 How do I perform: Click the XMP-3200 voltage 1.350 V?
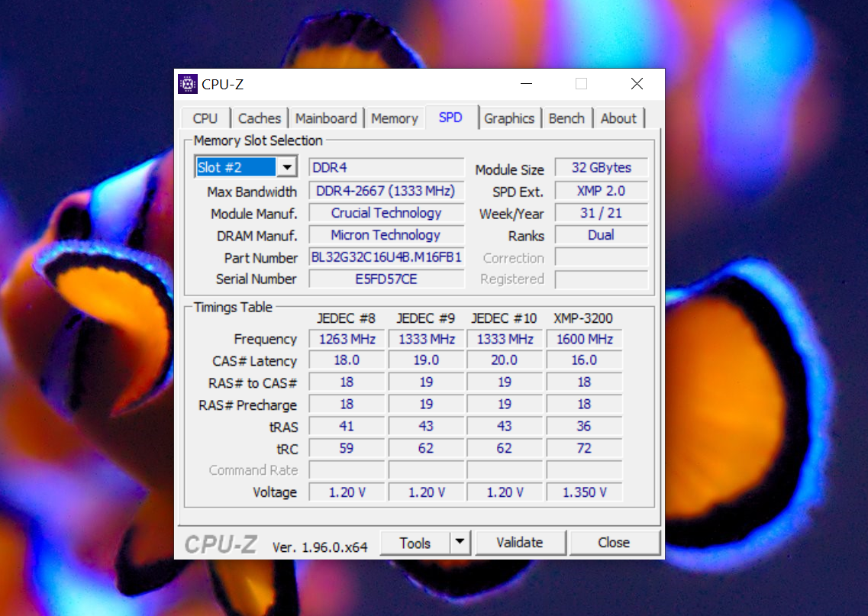(585, 492)
